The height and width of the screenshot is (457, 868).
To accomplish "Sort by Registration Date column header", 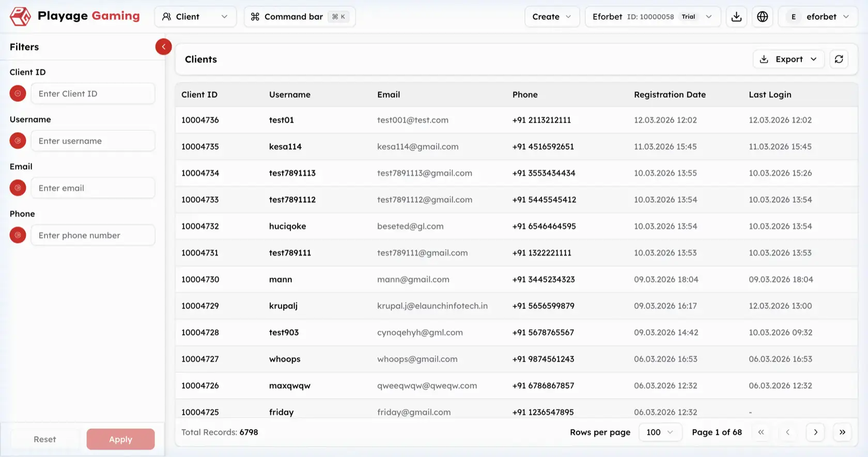I will [x=670, y=95].
